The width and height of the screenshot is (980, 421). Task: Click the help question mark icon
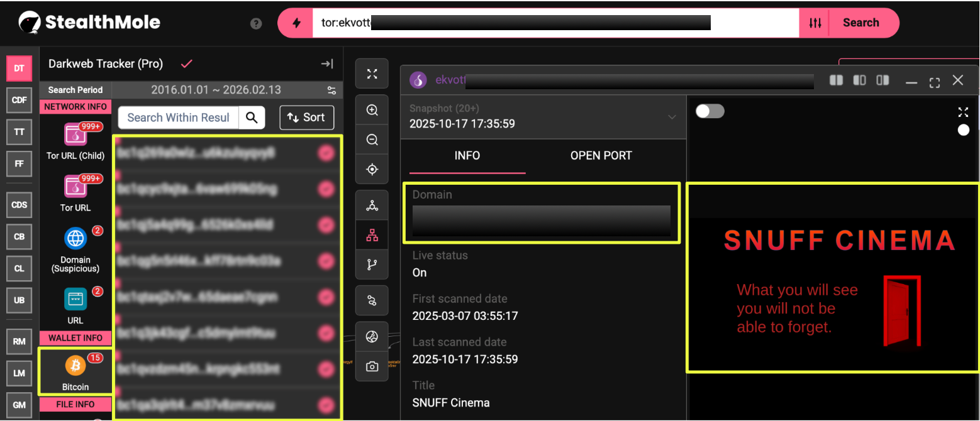pyautogui.click(x=256, y=23)
